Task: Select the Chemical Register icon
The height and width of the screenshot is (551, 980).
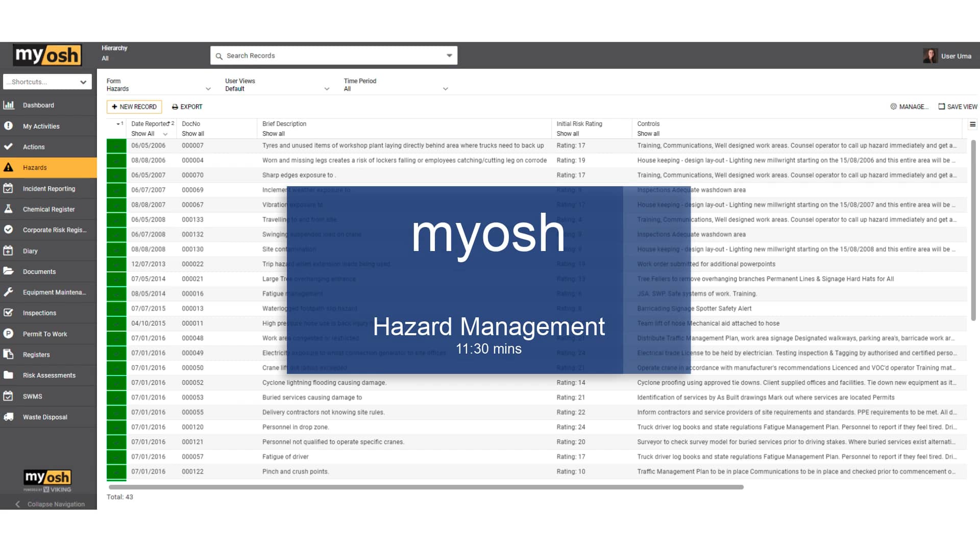Action: [x=8, y=209]
